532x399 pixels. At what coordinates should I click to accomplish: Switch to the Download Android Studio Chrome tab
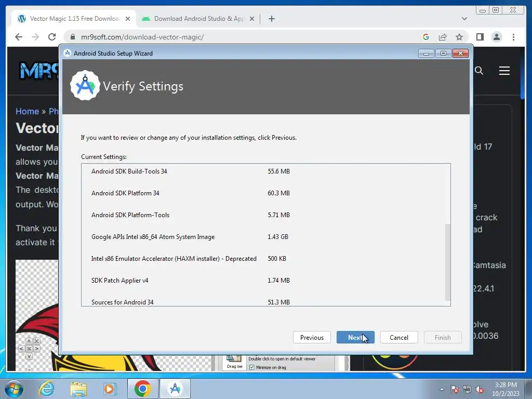pos(198,19)
